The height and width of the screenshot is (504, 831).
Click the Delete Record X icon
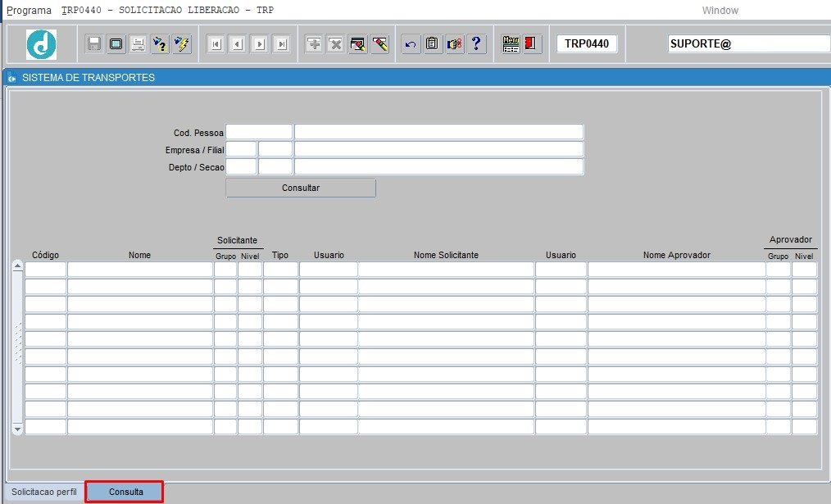(336, 43)
